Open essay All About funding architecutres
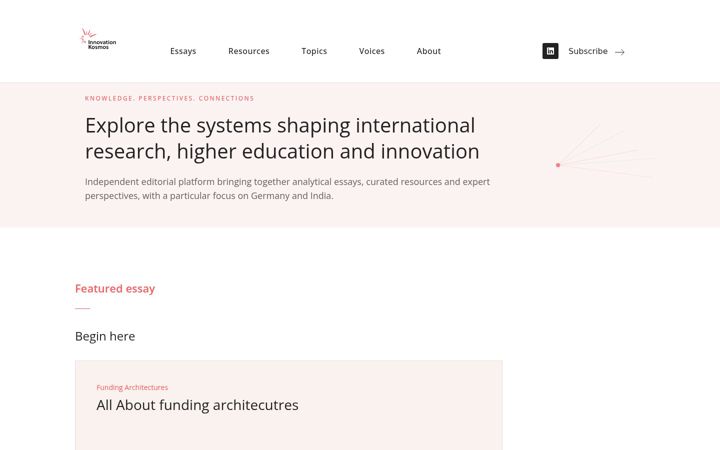This screenshot has height=450, width=720. click(x=197, y=405)
